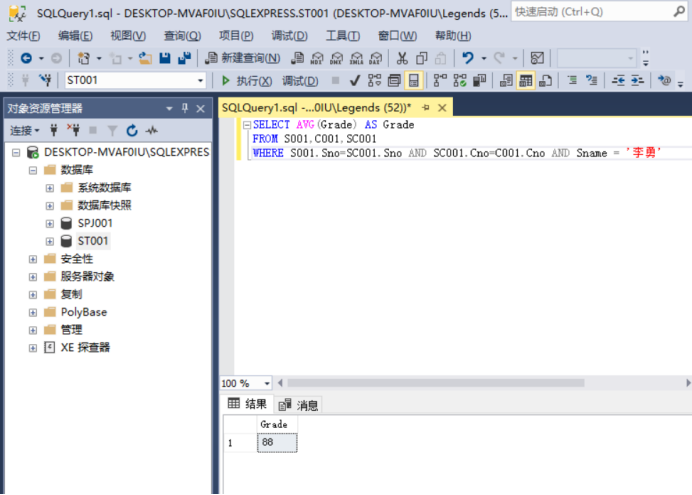Viewport: 692px width, 495px height.
Task: Click the Parse checkmark icon
Action: [x=355, y=81]
